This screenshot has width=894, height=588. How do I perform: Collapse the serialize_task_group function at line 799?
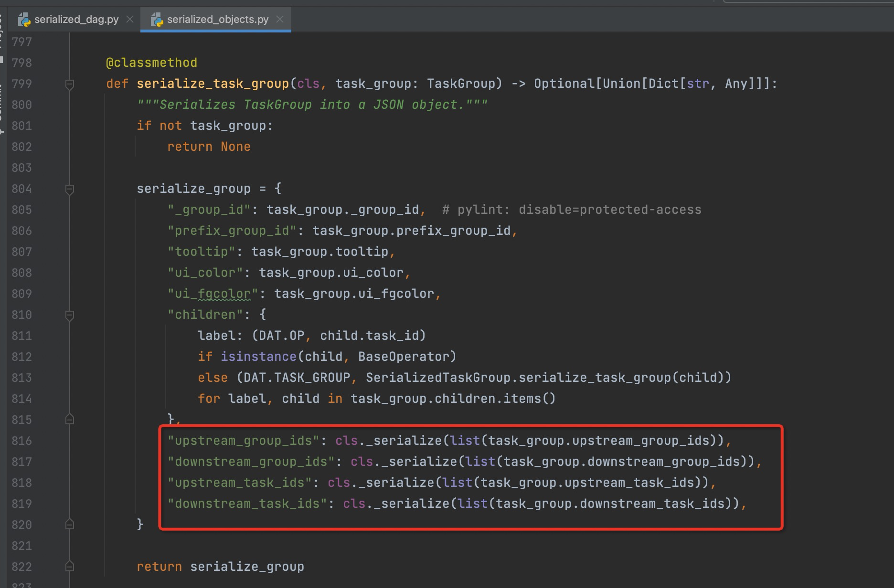point(70,84)
